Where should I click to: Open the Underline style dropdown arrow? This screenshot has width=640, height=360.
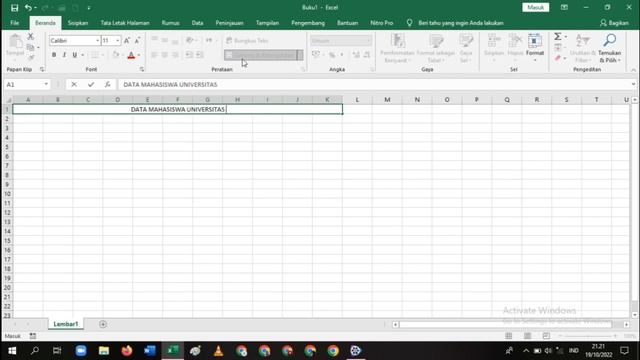[x=82, y=55]
